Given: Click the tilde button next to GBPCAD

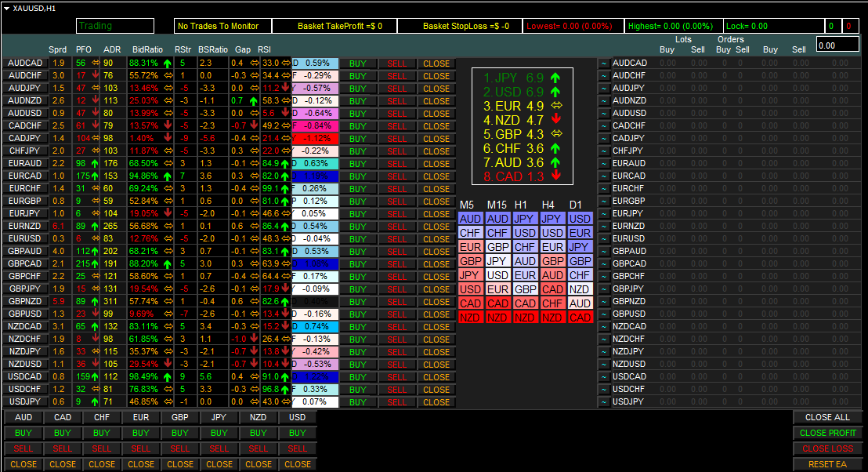Looking at the screenshot, I should 604,263.
